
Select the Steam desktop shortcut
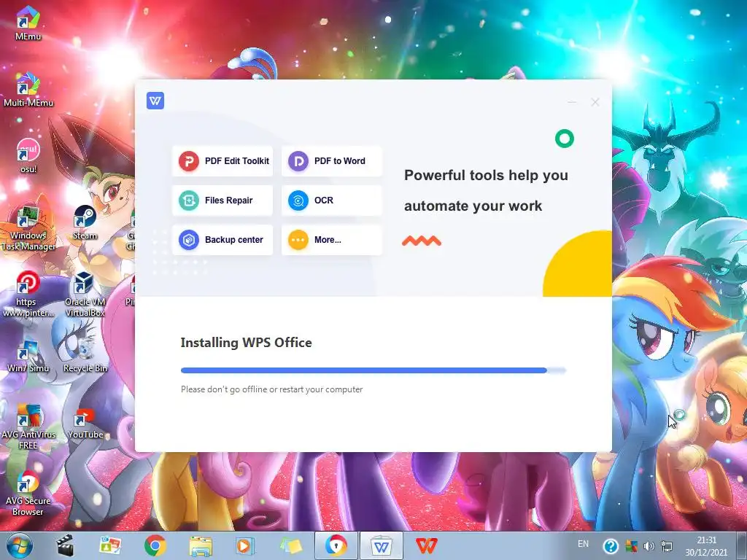[x=85, y=222]
